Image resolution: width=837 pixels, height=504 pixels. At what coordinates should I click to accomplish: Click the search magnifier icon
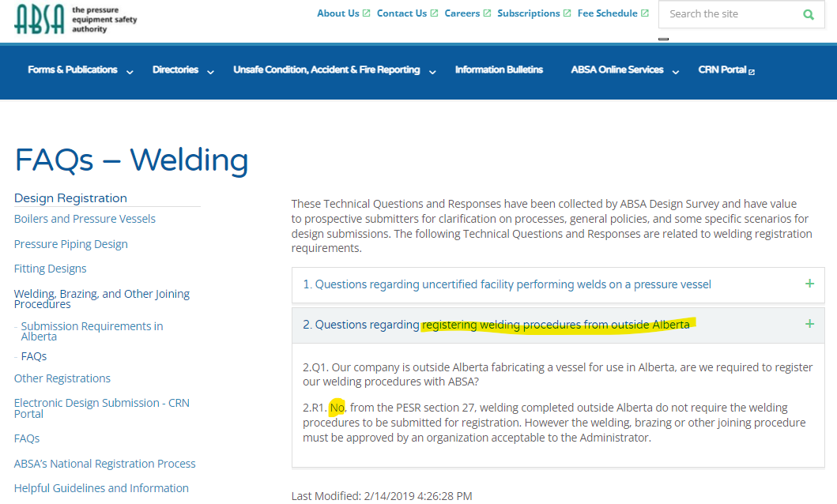[x=809, y=15]
